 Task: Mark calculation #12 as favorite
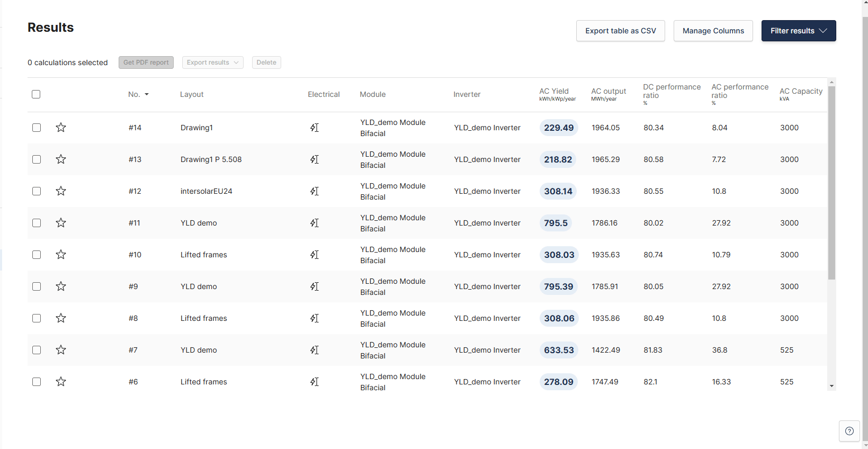pos(61,191)
